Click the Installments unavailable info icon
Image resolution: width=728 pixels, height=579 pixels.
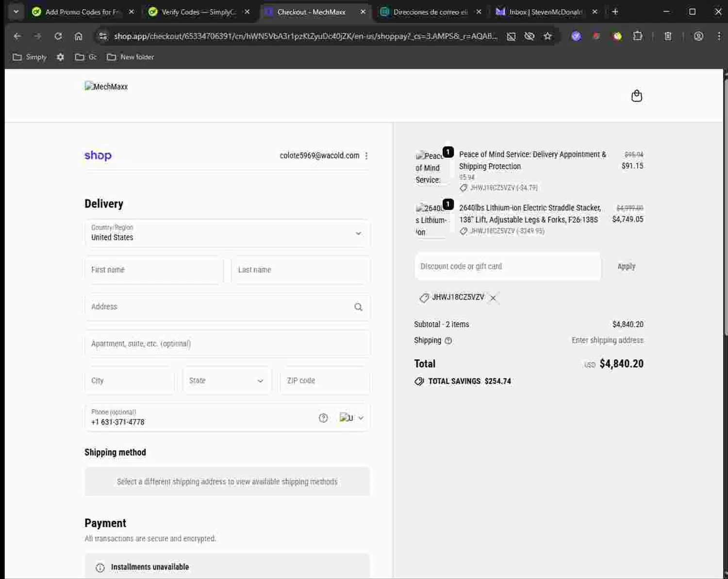pyautogui.click(x=100, y=567)
